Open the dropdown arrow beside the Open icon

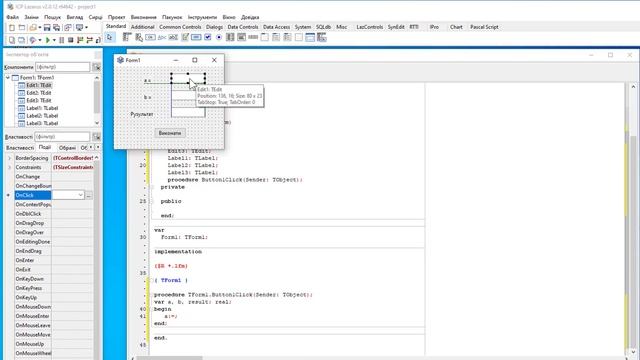coord(40,27)
